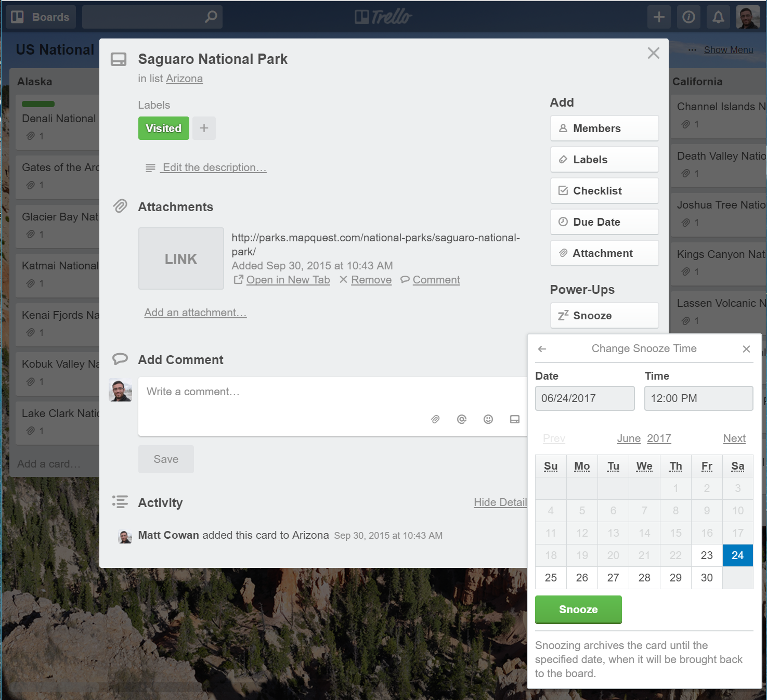
Task: Click the green Visited label
Action: click(x=163, y=128)
